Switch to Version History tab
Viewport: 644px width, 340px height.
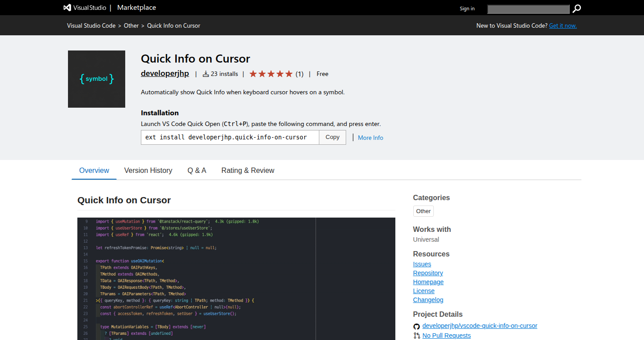click(148, 170)
